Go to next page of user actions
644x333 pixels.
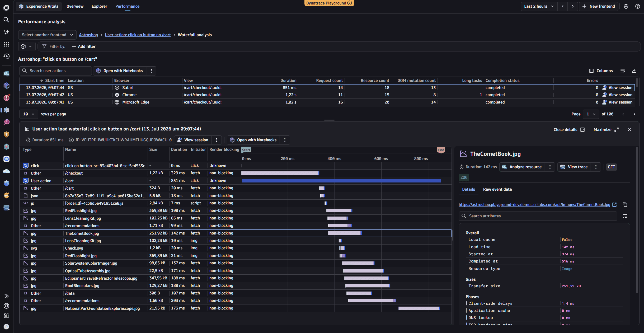(x=634, y=114)
